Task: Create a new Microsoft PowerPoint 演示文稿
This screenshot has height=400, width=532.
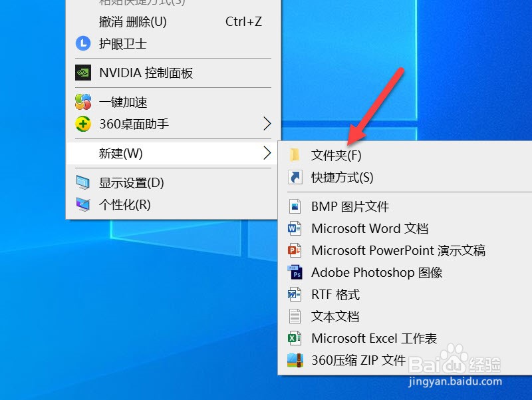Action: (406, 251)
